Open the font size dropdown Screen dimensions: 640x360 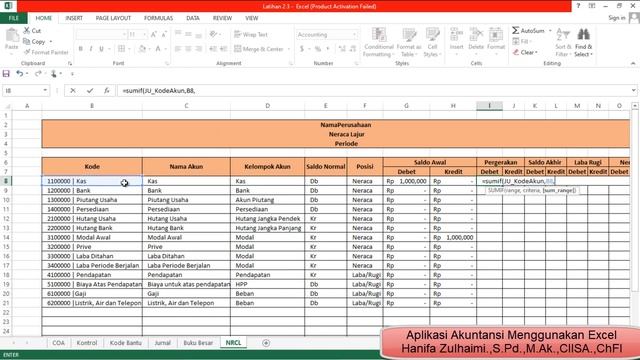tap(144, 35)
